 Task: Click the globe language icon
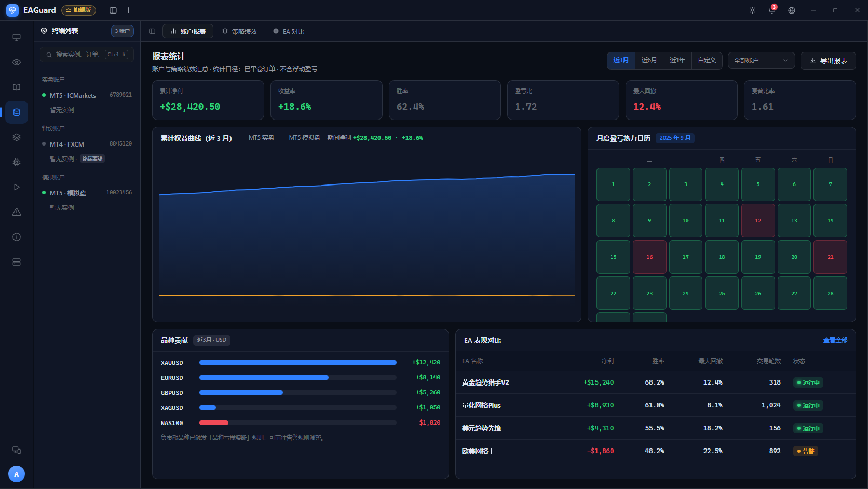pos(792,10)
